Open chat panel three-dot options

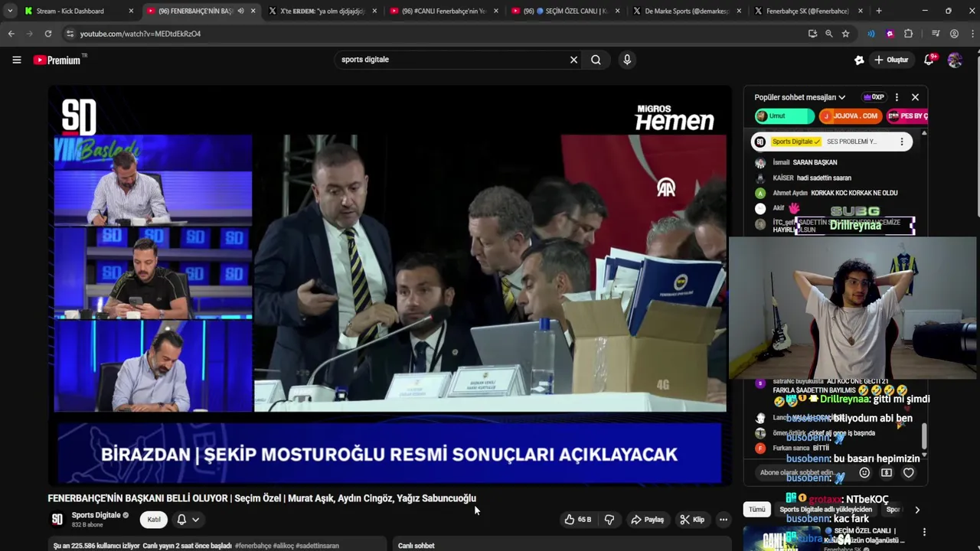897,97
